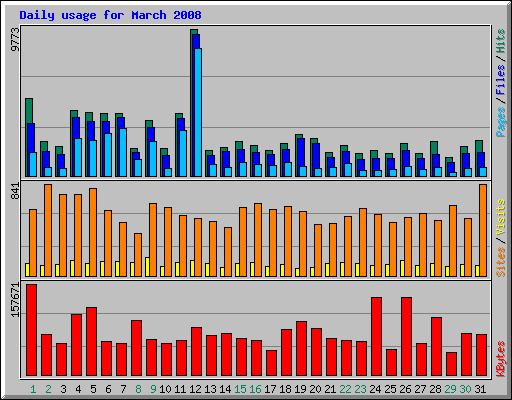The height and width of the screenshot is (400, 512).
Task: Click day label 16 on the x-axis
Action: click(255, 389)
